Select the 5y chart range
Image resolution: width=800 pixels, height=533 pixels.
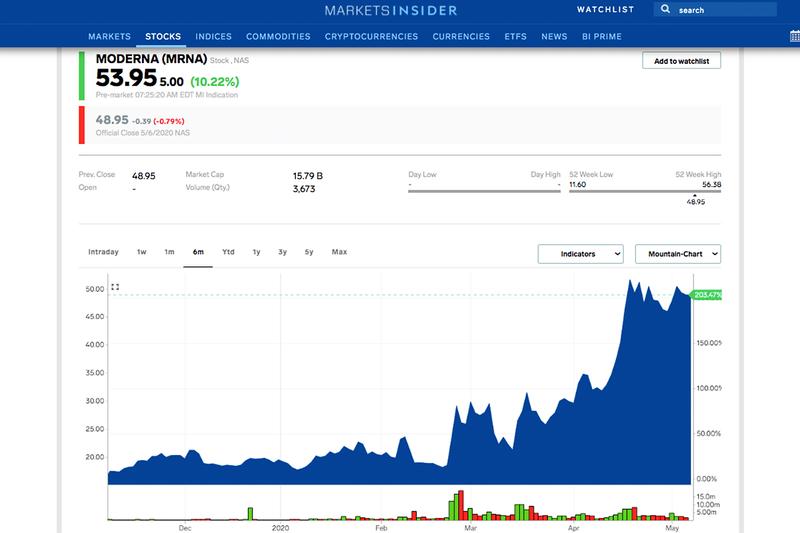click(x=309, y=252)
